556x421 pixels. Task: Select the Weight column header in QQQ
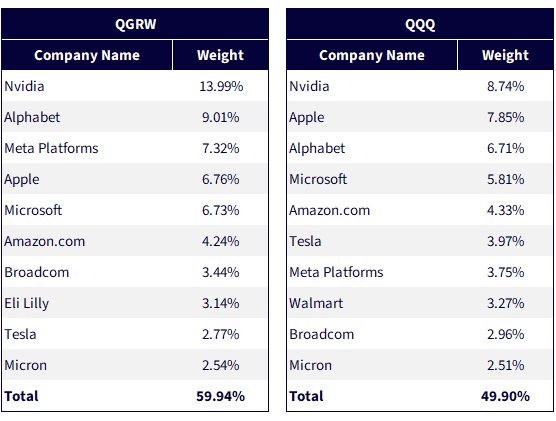point(505,55)
